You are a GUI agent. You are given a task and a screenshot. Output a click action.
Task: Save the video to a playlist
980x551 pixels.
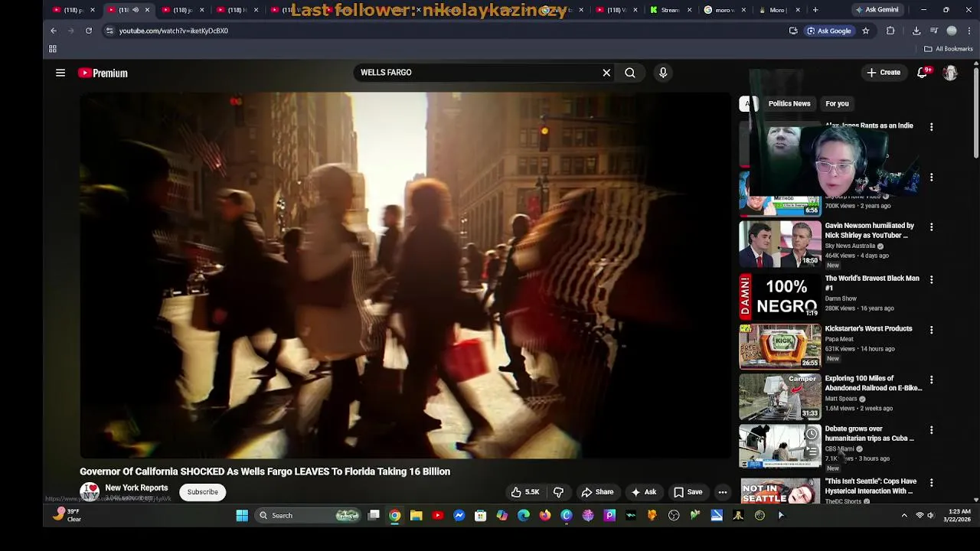tap(688, 492)
